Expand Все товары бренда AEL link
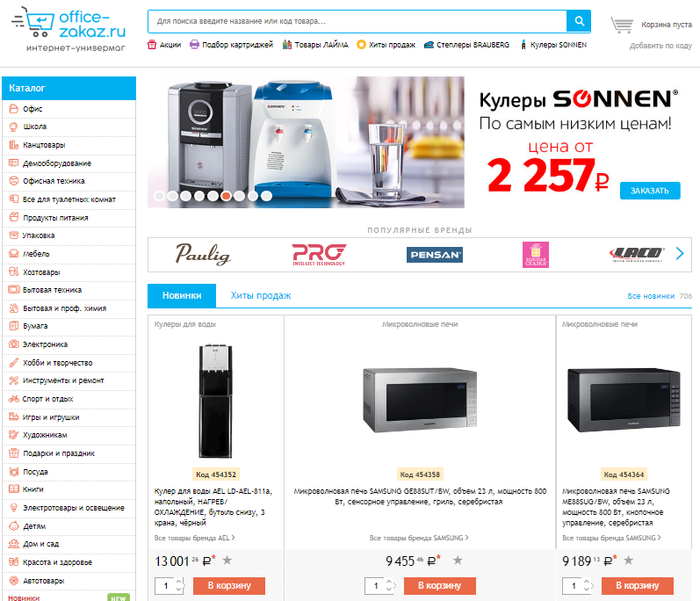The image size is (700, 601). click(x=195, y=538)
